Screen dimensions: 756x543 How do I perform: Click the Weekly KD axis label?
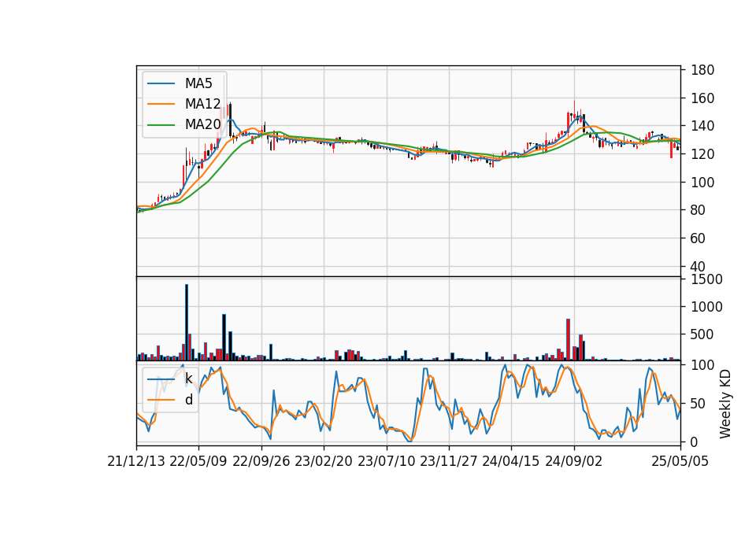pos(724,404)
